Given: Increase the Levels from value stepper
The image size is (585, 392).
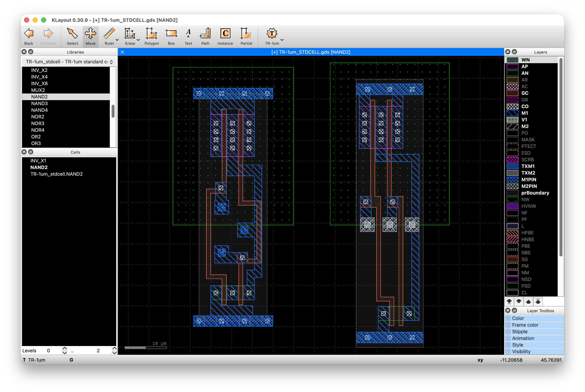Looking at the screenshot, I should [x=65, y=349].
